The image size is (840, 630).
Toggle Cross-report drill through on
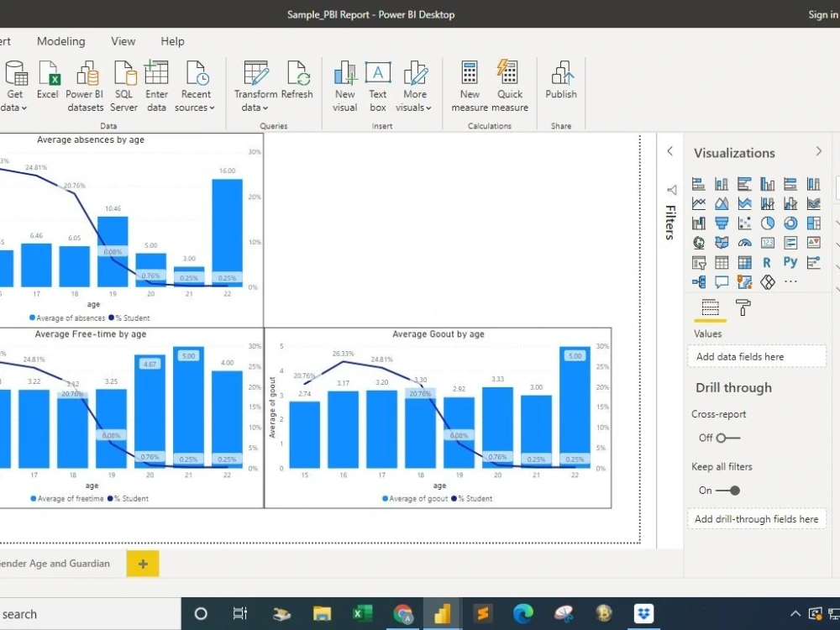(729, 438)
